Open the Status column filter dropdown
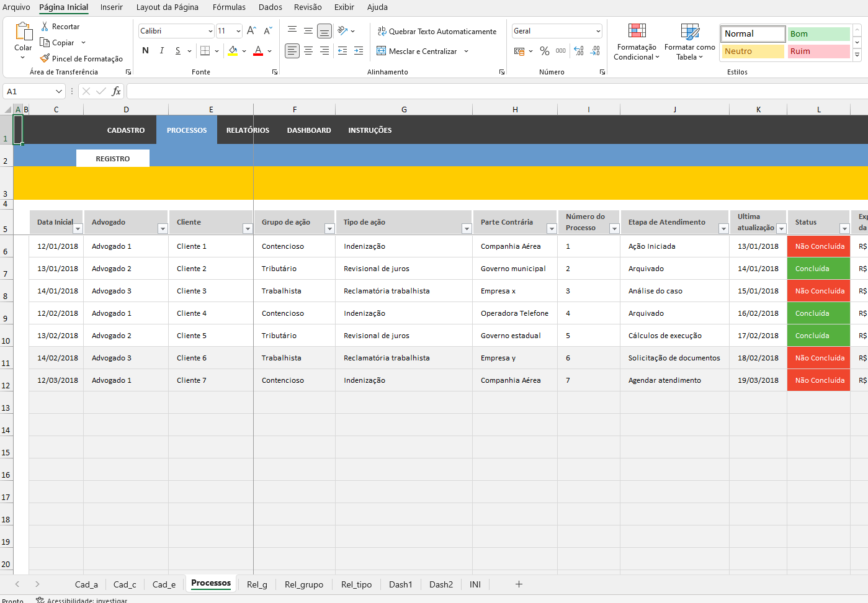The image size is (868, 603). coord(844,229)
